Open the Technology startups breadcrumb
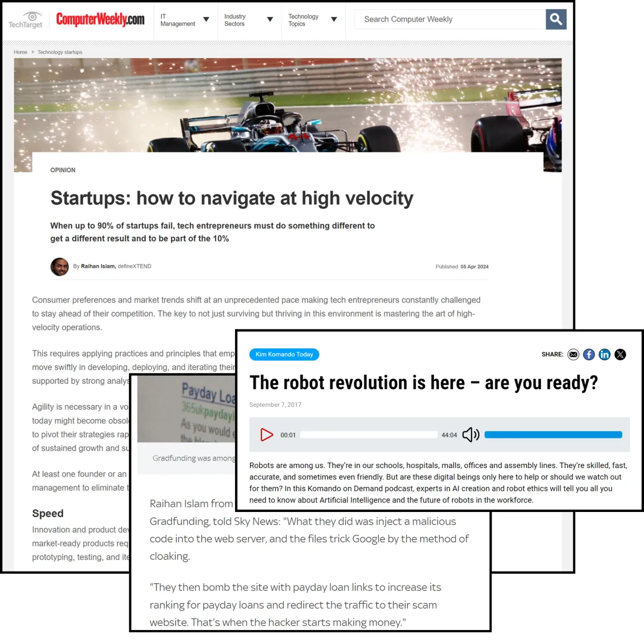The width and height of the screenshot is (644, 644). 60,52
